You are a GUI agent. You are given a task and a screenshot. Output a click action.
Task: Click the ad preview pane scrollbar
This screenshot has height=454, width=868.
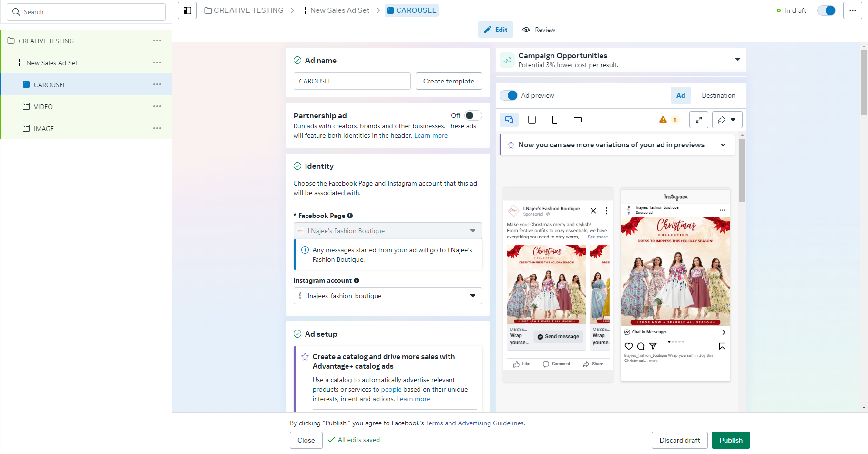pyautogui.click(x=742, y=170)
